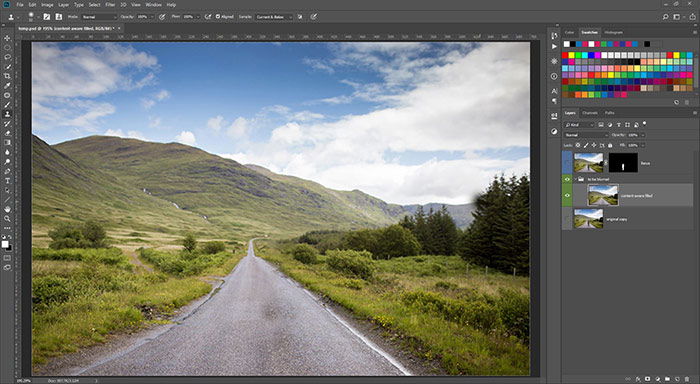Switch to the Channels tab
The width and height of the screenshot is (700, 384).
(590, 113)
